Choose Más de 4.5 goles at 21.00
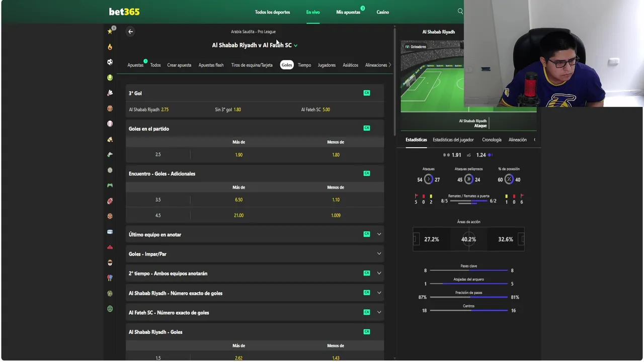 [239, 215]
